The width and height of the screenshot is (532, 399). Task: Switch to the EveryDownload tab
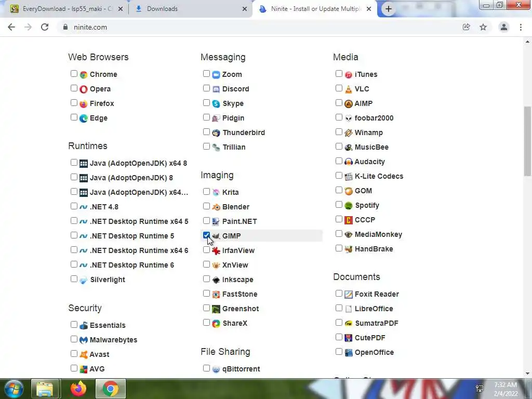[x=66, y=9]
